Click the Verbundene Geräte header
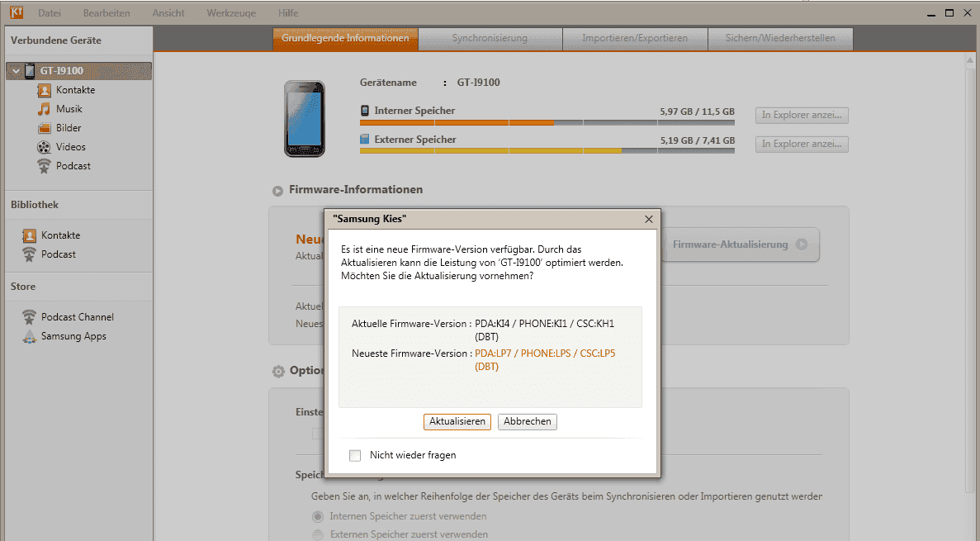Image resolution: width=980 pixels, height=541 pixels. [56, 40]
